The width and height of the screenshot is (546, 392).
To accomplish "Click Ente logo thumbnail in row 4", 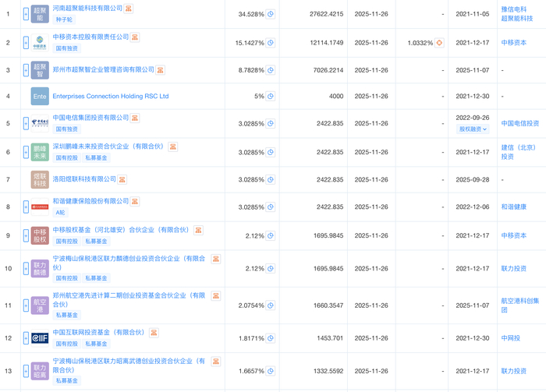I will pos(40,97).
